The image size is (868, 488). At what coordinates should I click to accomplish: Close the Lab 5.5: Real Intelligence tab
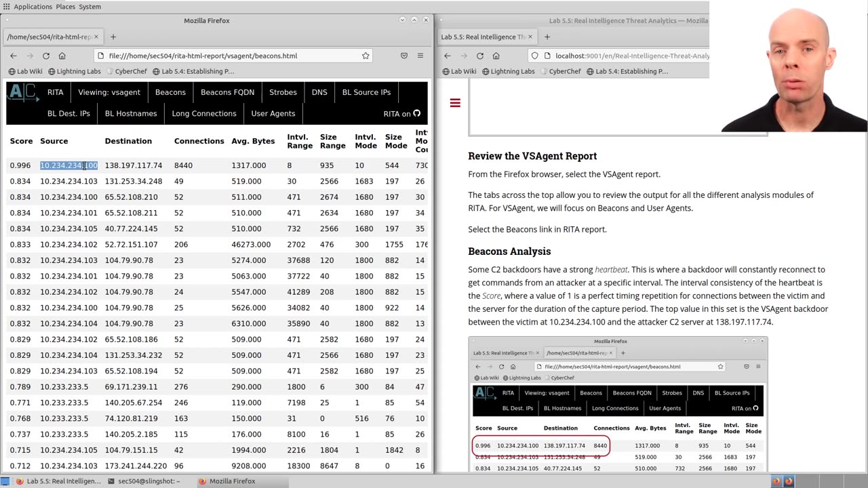point(530,37)
